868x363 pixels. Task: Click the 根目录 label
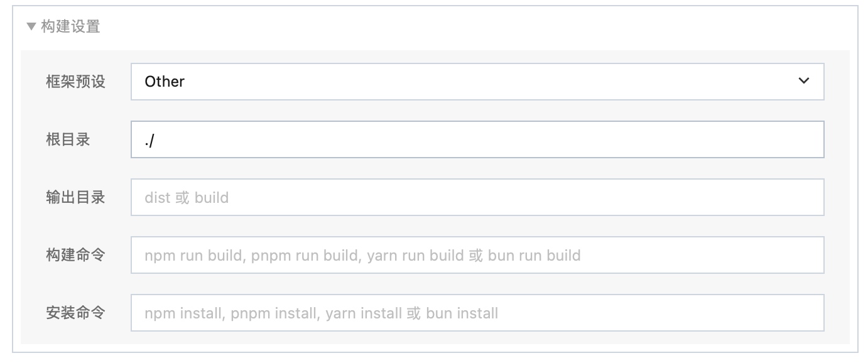pos(68,139)
